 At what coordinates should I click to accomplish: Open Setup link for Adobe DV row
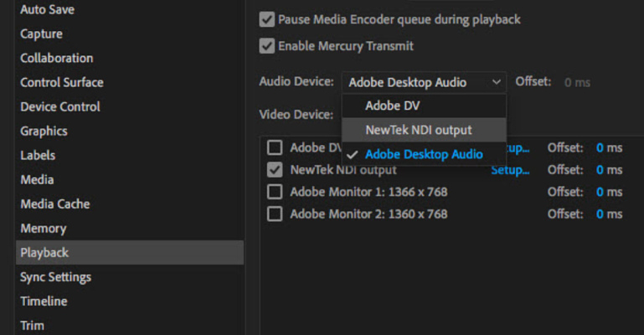click(518, 147)
